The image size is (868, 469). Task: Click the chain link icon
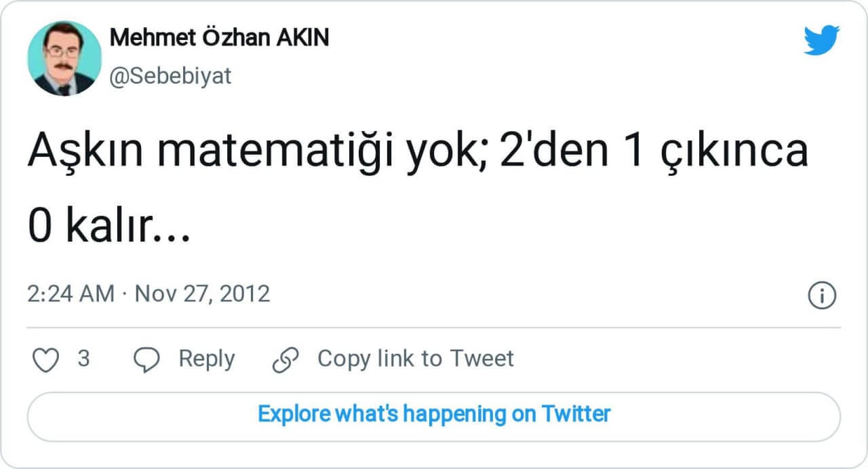285,360
